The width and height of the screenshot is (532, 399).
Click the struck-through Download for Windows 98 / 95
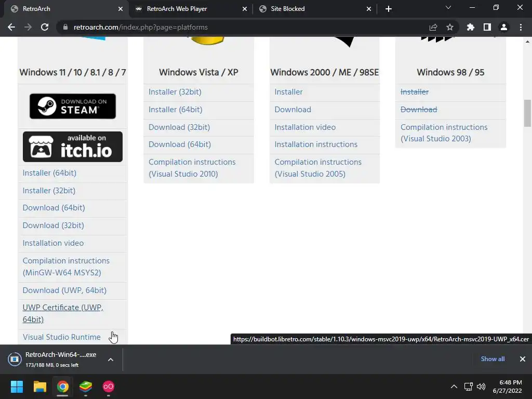[x=419, y=110]
